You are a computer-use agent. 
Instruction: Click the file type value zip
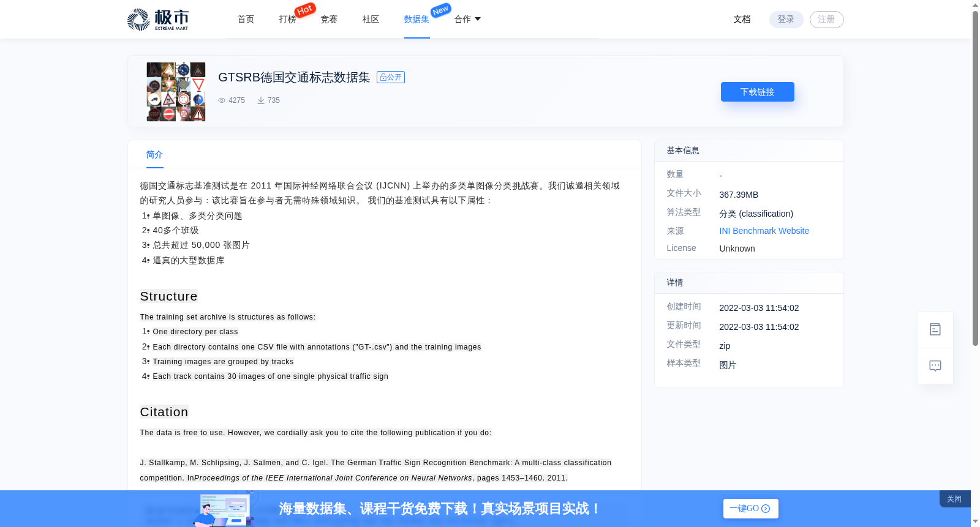click(x=725, y=346)
